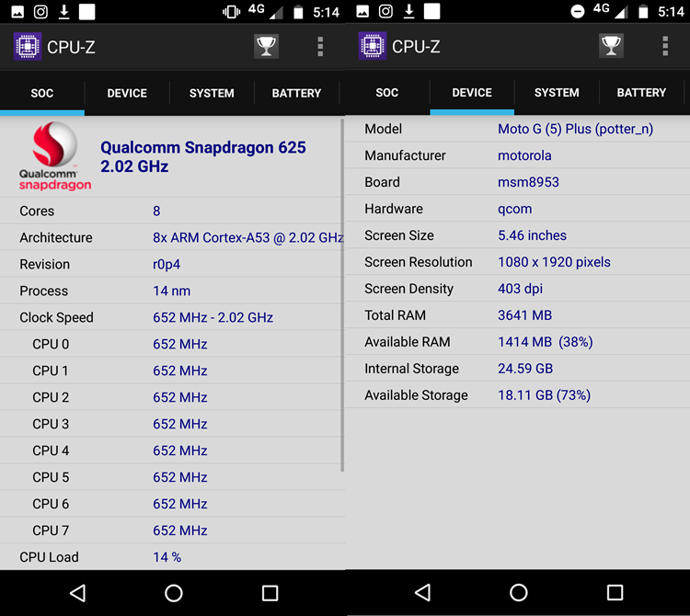Tap the Revision r0p4 value
The image size is (690, 616).
click(167, 264)
